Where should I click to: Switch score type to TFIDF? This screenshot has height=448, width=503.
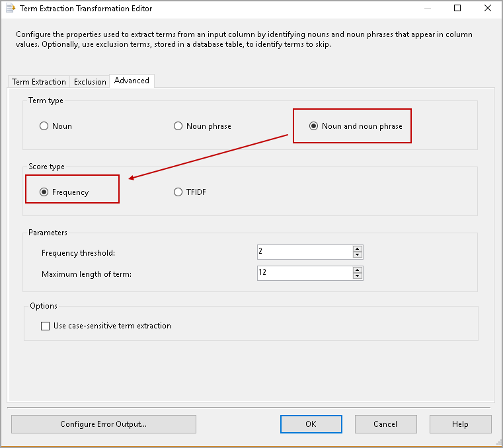coord(178,192)
